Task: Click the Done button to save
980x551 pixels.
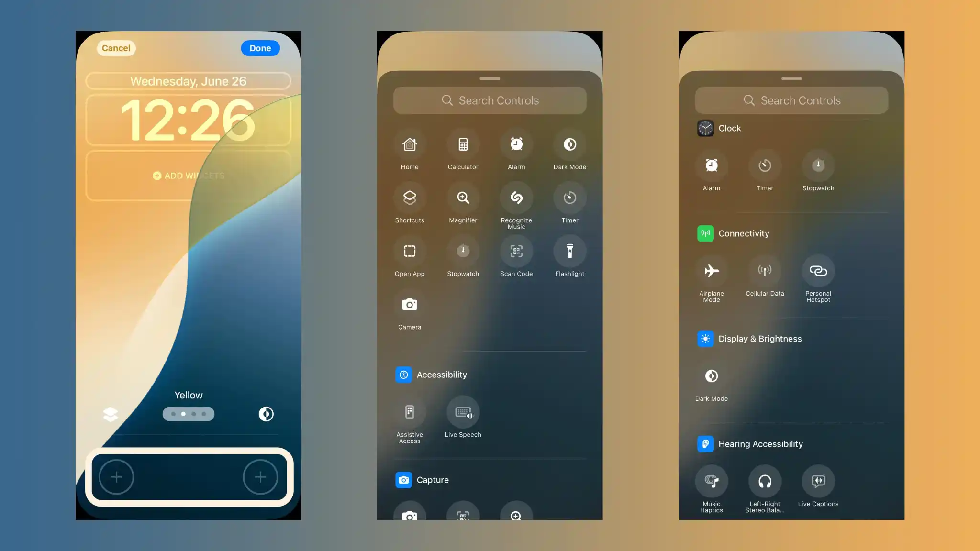Action: (260, 48)
